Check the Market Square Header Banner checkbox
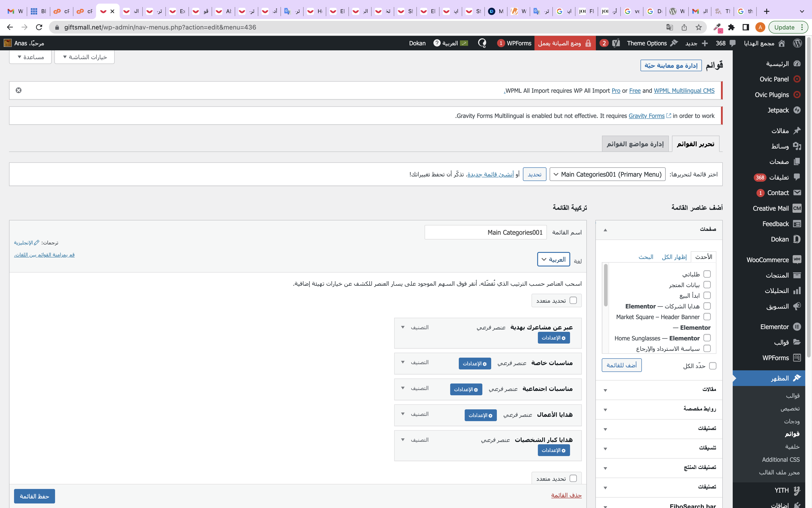Image resolution: width=812 pixels, height=508 pixels. point(707,317)
